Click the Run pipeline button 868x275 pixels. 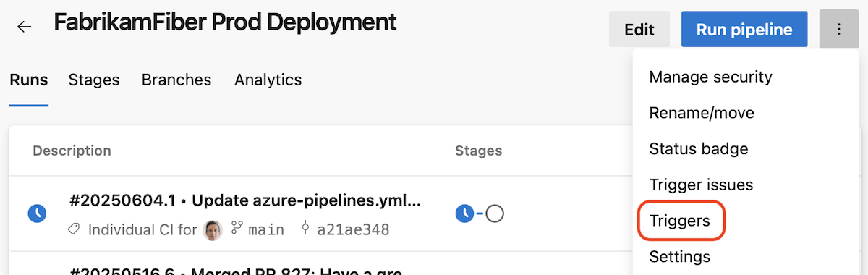(744, 30)
